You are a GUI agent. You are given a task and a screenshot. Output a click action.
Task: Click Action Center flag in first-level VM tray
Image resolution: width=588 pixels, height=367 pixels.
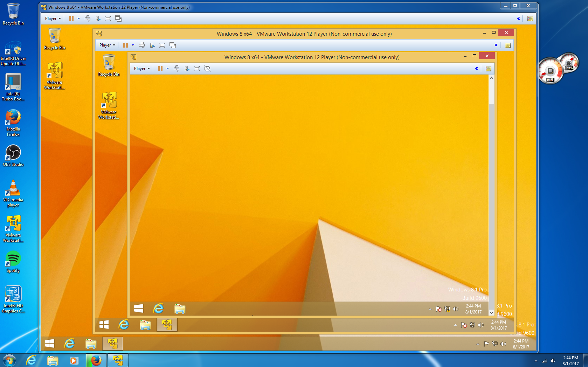(x=486, y=344)
